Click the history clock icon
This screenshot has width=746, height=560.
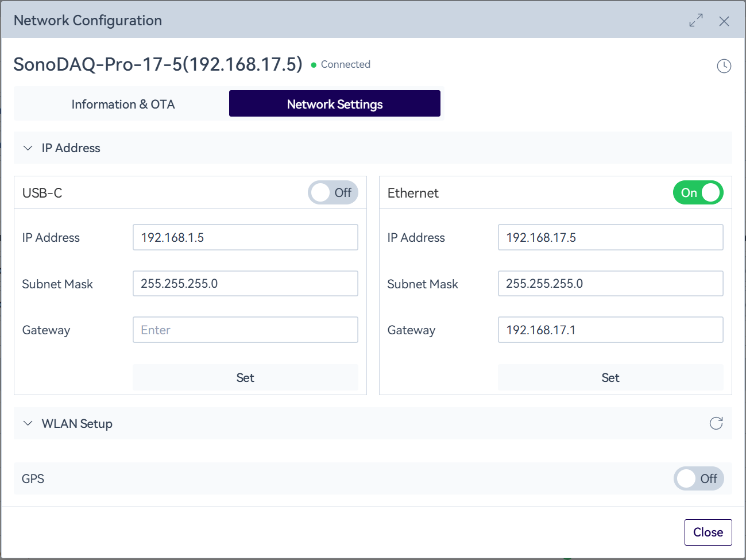point(724,66)
